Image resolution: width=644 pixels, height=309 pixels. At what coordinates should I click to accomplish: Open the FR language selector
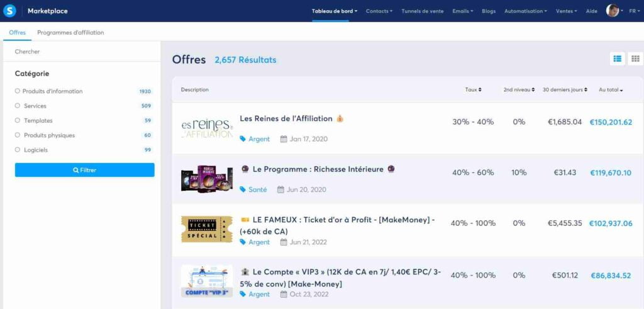634,11
